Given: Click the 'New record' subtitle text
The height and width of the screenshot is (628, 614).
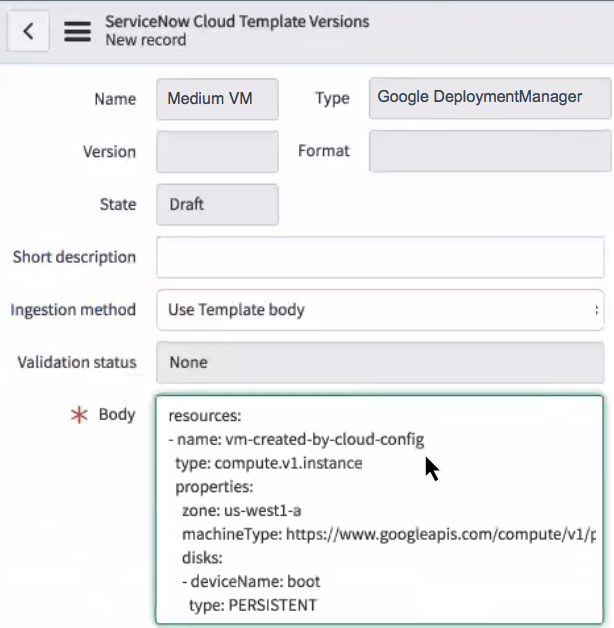Looking at the screenshot, I should point(146,40).
